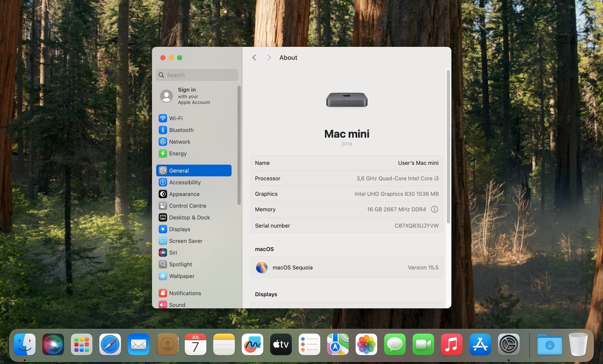The image size is (603, 364).
Task: Open Notifications settings
Action: (x=194, y=293)
